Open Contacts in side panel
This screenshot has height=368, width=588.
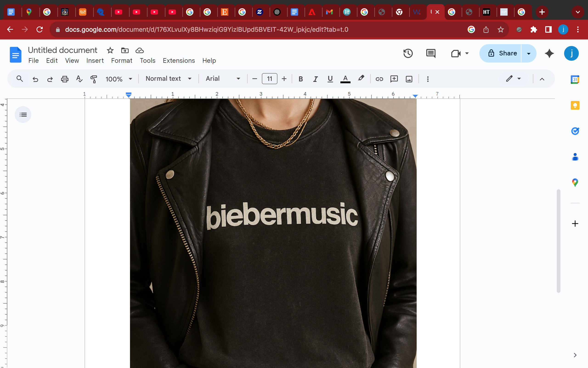(575, 157)
